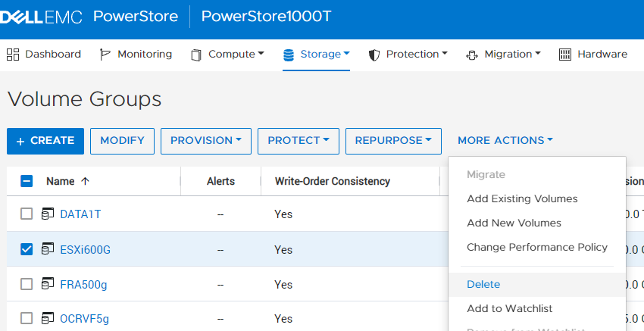Screen dimensions: 644x331
Task: Open the ESXi600G volume group link
Action: coord(85,249)
